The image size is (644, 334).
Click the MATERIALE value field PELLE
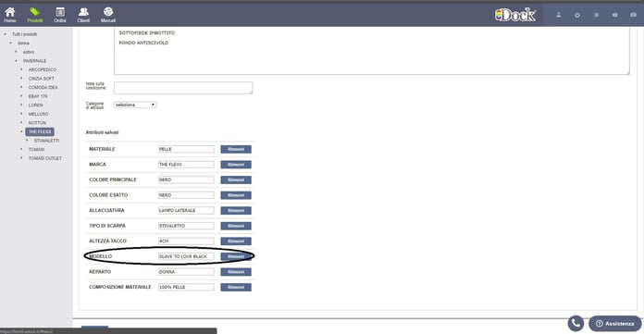click(x=186, y=149)
